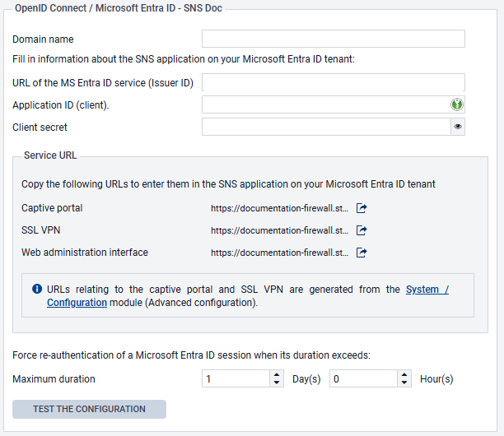Increase Hour(s) value with up arrow
This screenshot has height=436, width=504.
pos(404,374)
